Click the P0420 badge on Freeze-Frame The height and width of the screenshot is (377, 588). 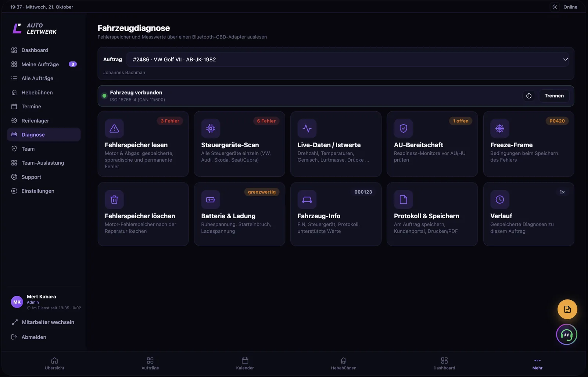(557, 121)
